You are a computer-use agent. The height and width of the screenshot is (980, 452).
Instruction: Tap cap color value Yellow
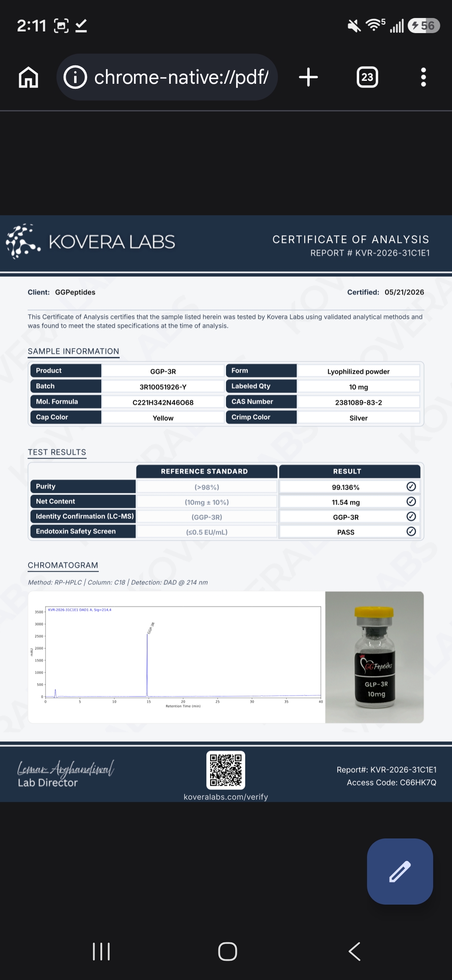coord(163,418)
